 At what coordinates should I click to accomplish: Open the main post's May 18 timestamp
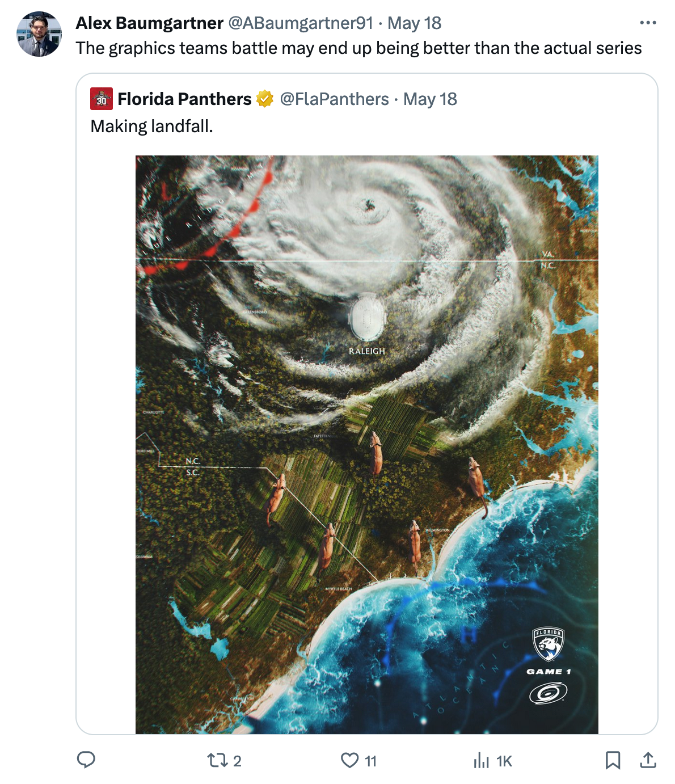click(414, 23)
